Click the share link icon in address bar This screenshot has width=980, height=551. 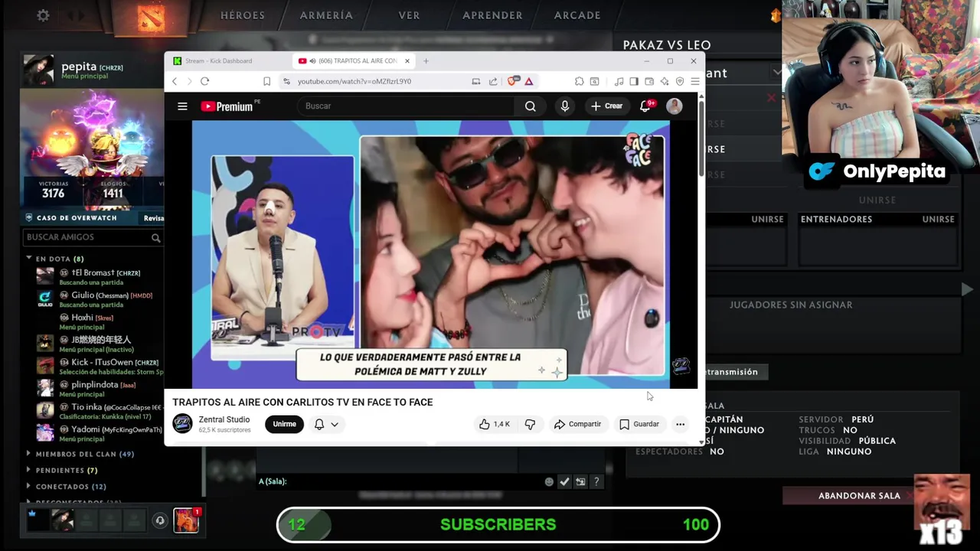493,81
